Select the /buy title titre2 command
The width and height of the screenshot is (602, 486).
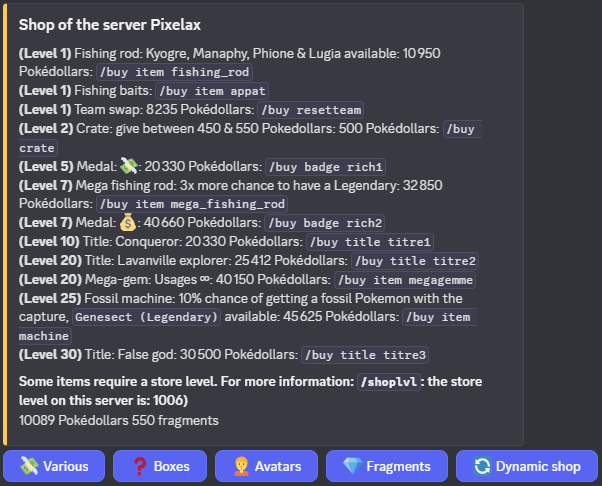[415, 261]
